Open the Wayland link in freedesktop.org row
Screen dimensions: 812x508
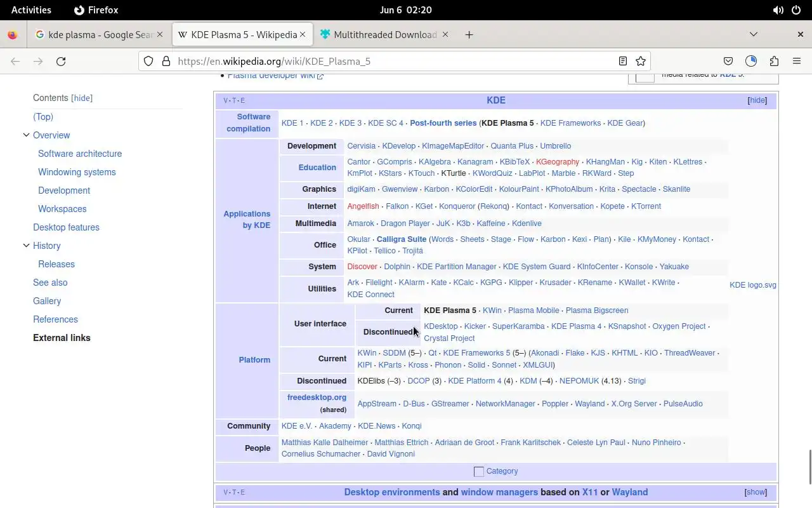coord(590,404)
